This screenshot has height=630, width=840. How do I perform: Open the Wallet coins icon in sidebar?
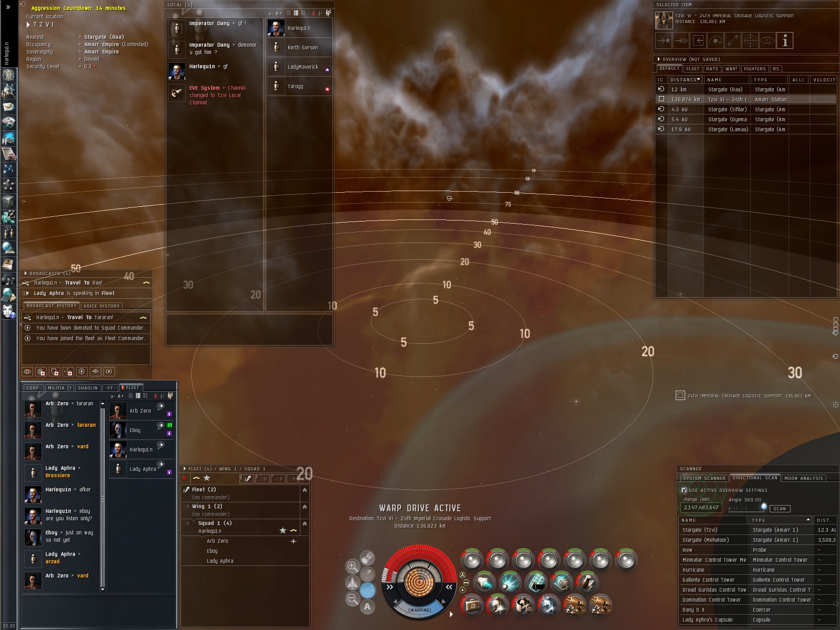pyautogui.click(x=9, y=216)
